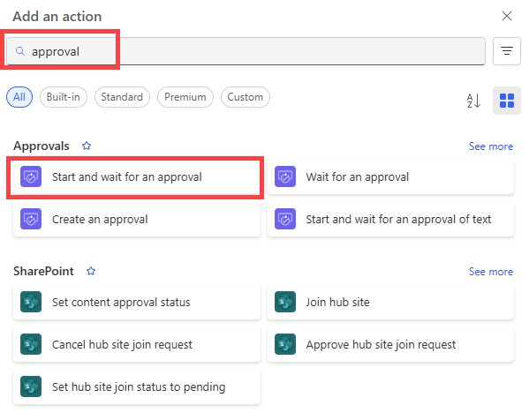Close the Add an action panel
The height and width of the screenshot is (420, 529).
pos(506,16)
